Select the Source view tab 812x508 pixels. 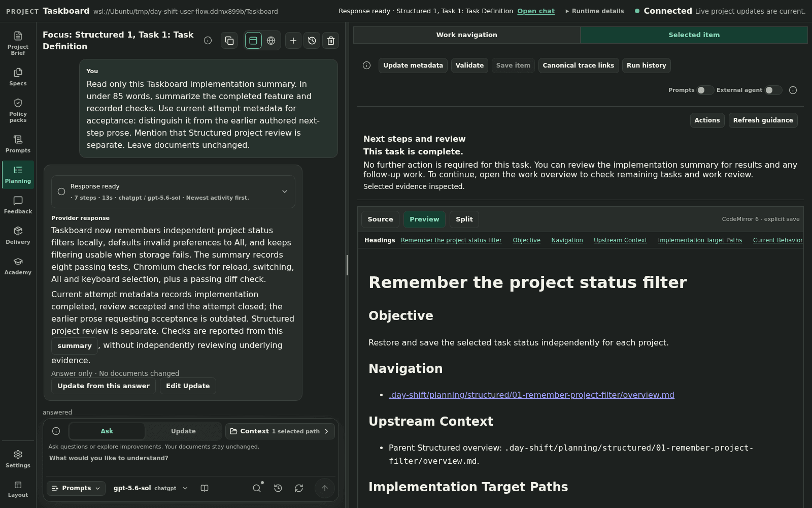point(380,219)
